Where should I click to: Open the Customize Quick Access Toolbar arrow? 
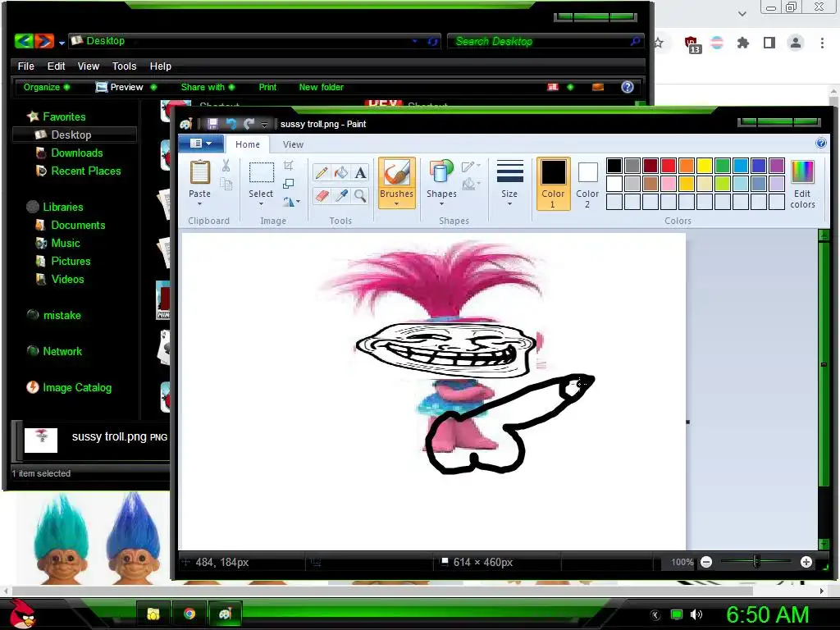(x=264, y=125)
